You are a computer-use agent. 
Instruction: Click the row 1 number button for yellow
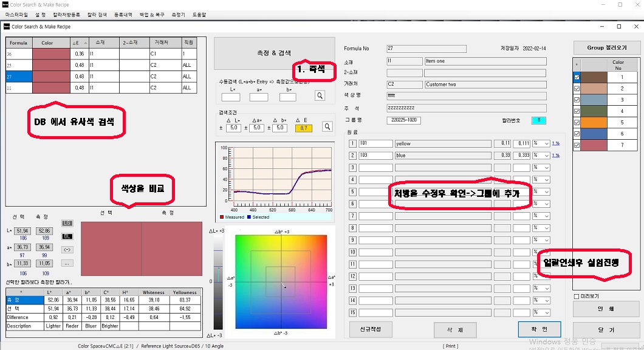click(352, 143)
